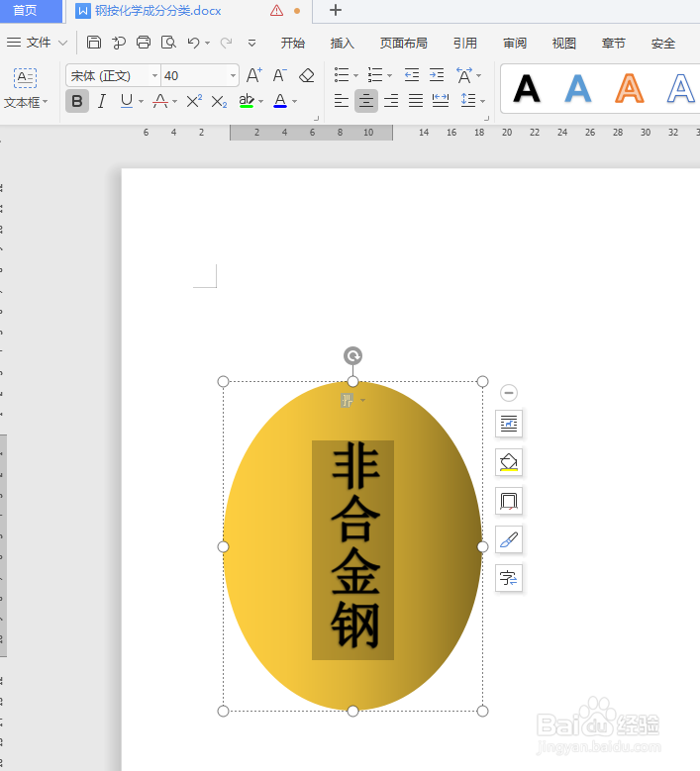The image size is (700, 771).
Task: Expand the 文件 menu arrow
Action: tap(62, 43)
